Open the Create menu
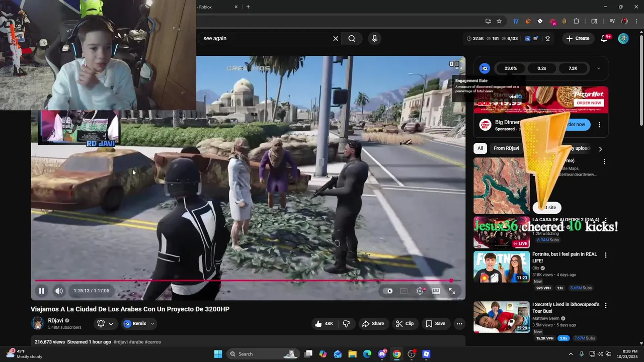Screen dimensions: 644x362 click(578, 38)
